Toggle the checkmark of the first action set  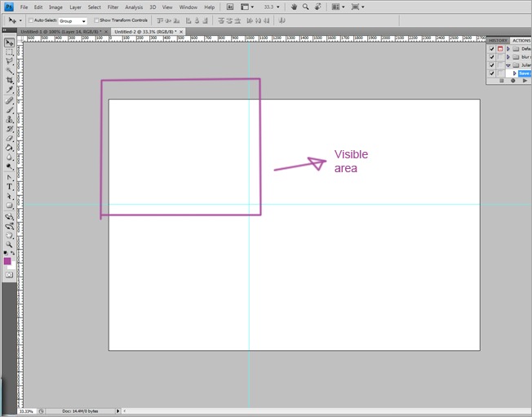[491, 49]
